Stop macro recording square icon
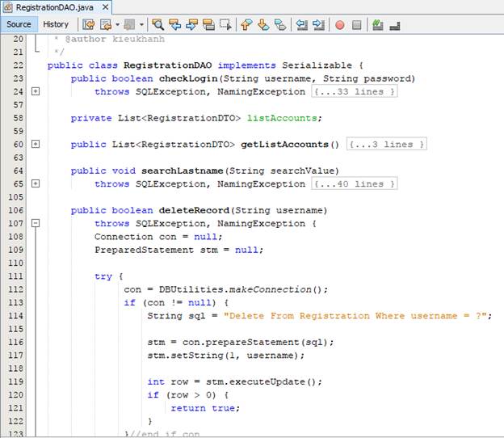The height and width of the screenshot is (438, 504). click(x=357, y=25)
